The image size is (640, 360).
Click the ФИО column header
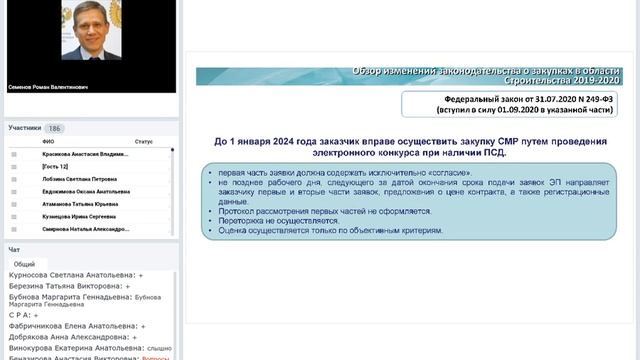(48, 142)
